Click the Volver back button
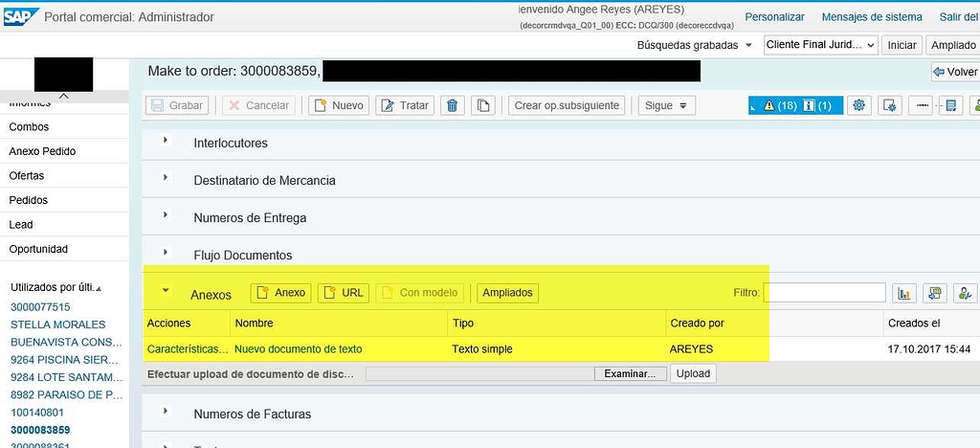This screenshot has width=980, height=448. tap(956, 72)
